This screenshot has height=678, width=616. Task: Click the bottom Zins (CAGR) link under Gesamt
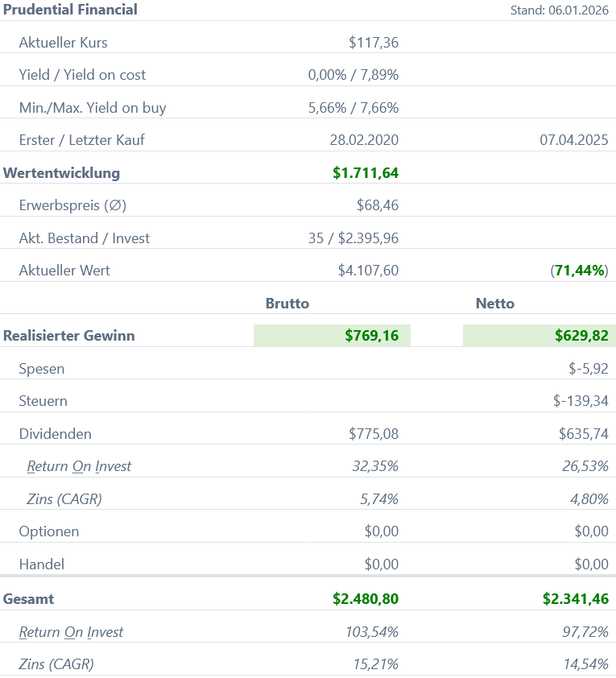[56, 664]
